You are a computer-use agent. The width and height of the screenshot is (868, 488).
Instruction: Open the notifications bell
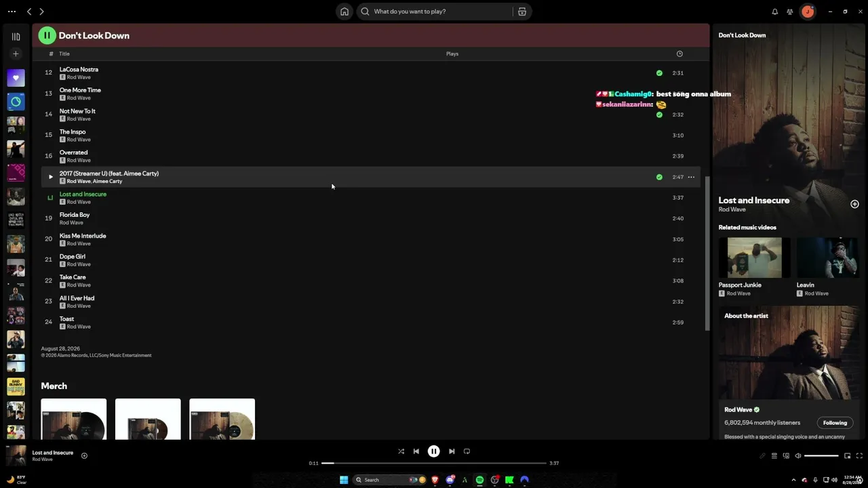[775, 12]
